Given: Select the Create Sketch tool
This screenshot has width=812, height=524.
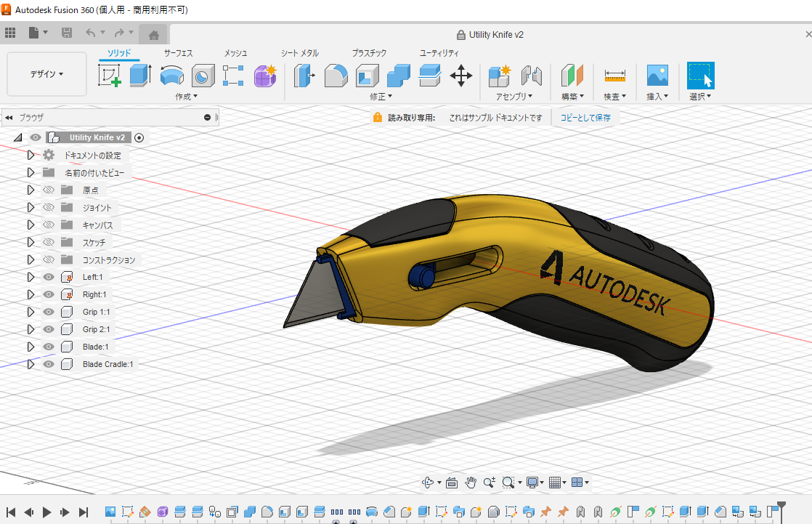Looking at the screenshot, I should 109,76.
